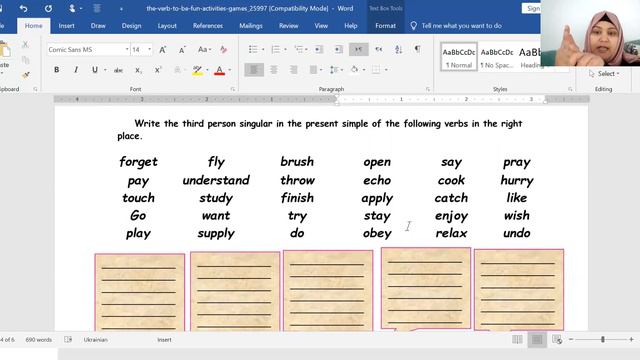This screenshot has height=360, width=640.
Task: Click the word 'forget' in the document
Action: (138, 162)
